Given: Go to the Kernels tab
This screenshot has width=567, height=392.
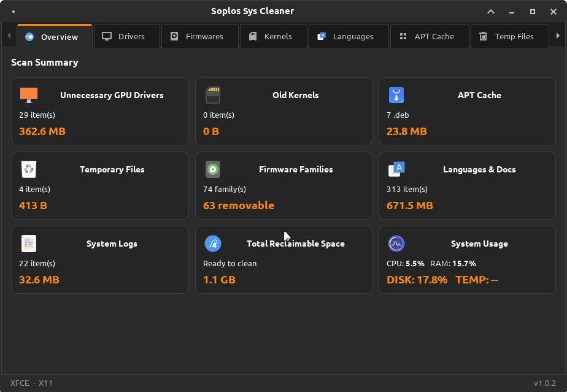Looking at the screenshot, I should click(x=274, y=36).
